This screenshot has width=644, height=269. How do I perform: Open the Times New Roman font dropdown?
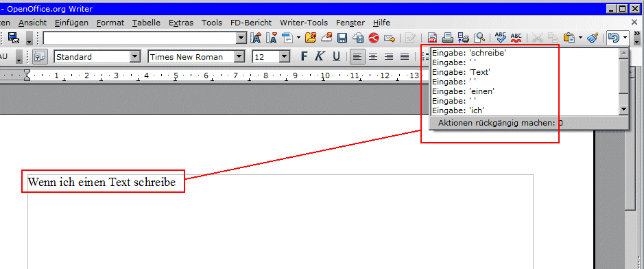pyautogui.click(x=239, y=57)
